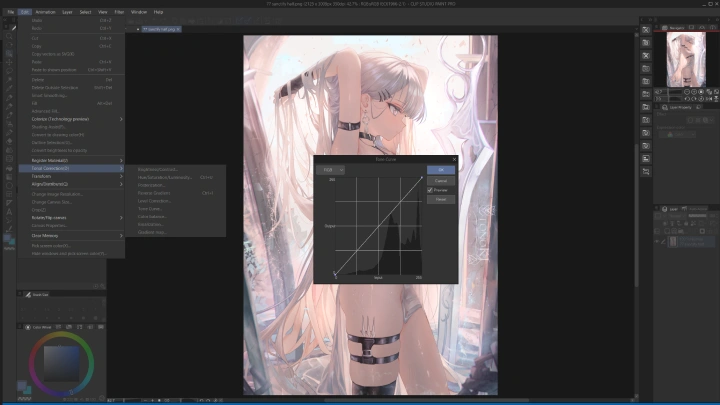Image resolution: width=720 pixels, height=405 pixels.
Task: Choose Gradient map in the submenu
Action: 152,232
